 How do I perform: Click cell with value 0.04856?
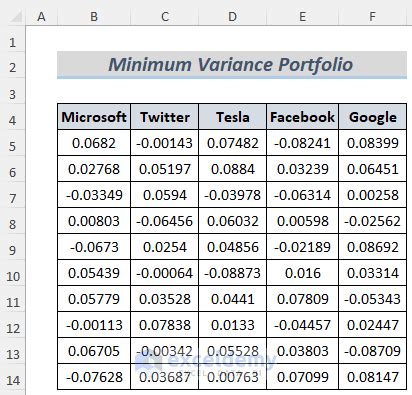click(x=233, y=247)
